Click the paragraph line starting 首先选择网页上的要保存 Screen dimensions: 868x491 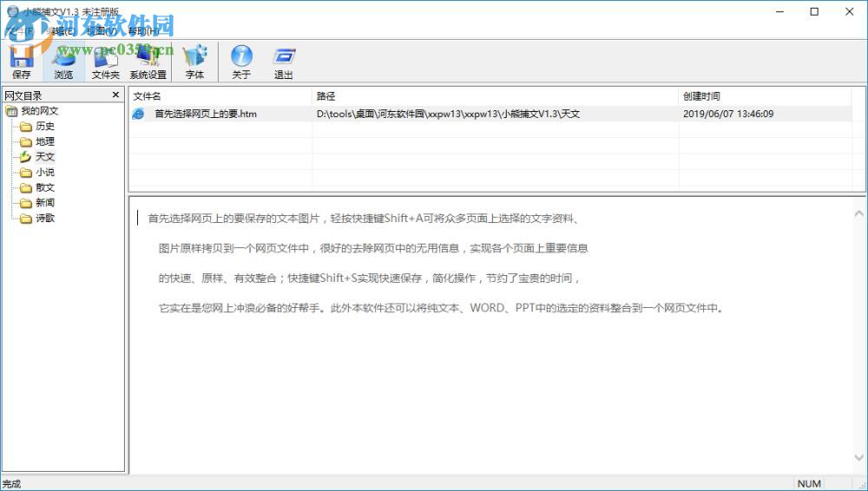[x=364, y=218]
